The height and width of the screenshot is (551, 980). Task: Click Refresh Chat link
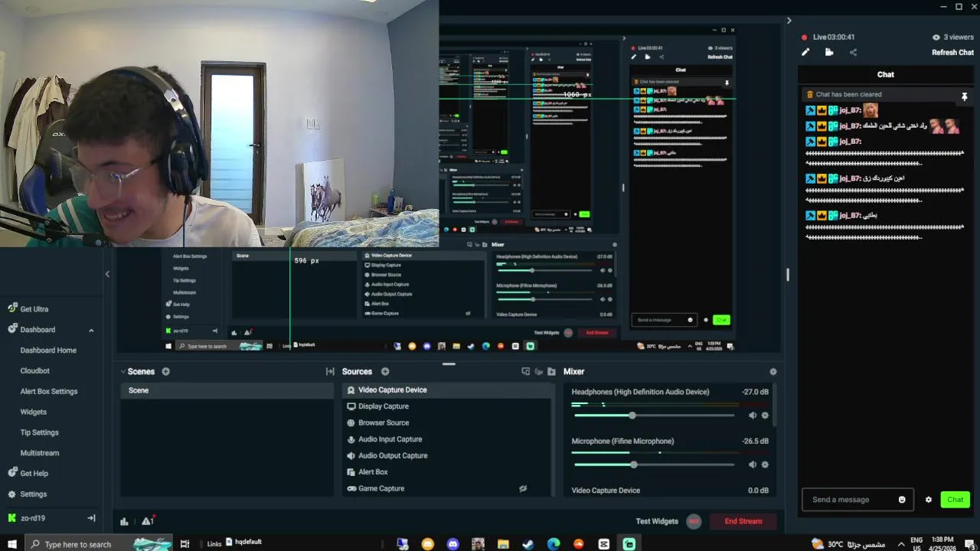[952, 53]
